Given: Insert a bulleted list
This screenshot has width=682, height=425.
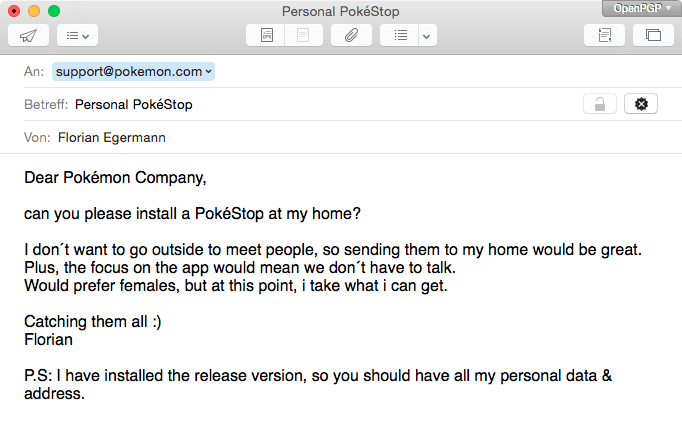Looking at the screenshot, I should 400,35.
